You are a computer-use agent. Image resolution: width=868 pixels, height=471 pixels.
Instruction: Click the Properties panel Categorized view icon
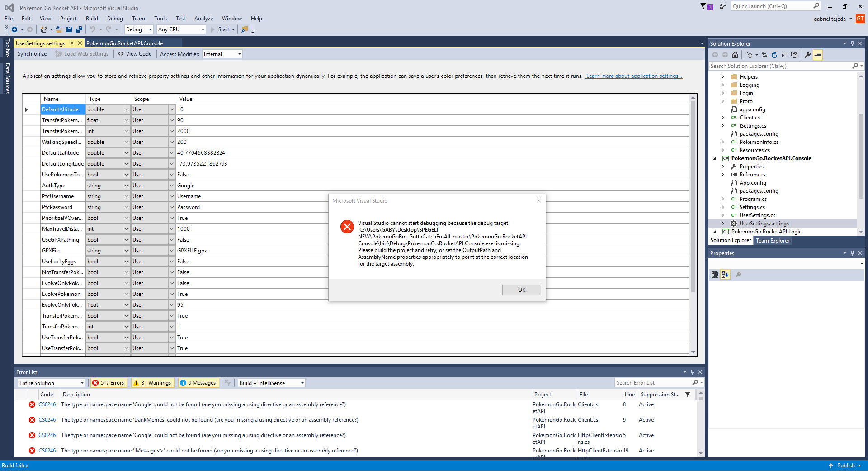715,275
